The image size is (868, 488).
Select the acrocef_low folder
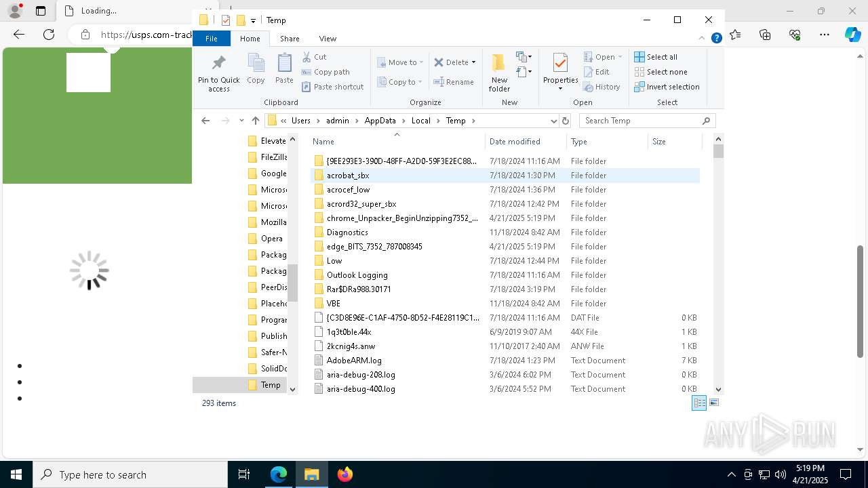pos(505,190)
